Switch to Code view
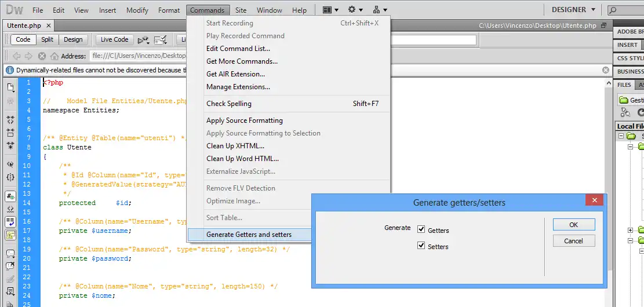The height and width of the screenshot is (307, 644). (23, 39)
